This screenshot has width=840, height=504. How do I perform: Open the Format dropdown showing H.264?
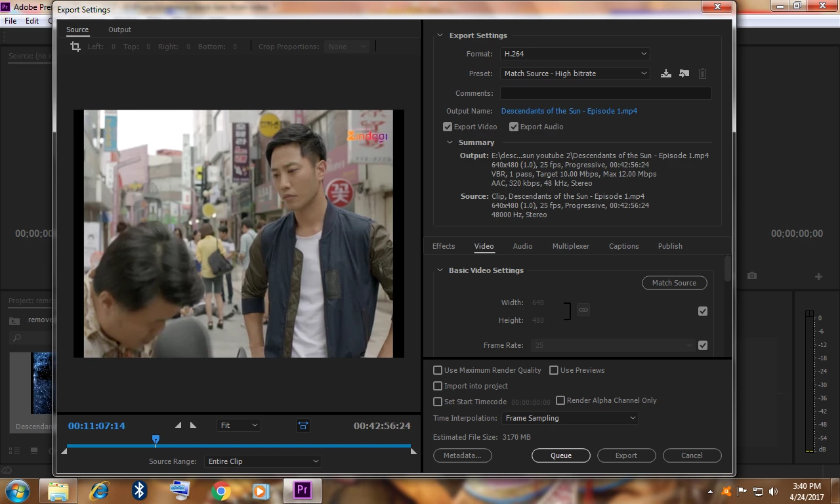(x=575, y=54)
